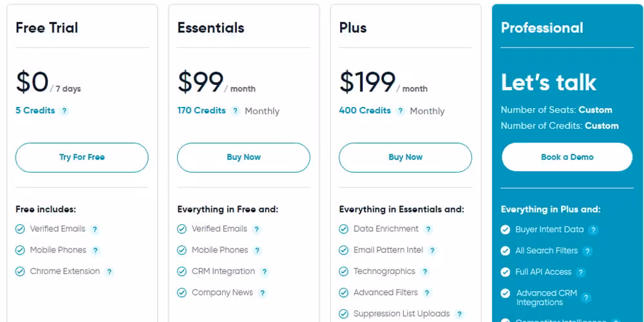Click the 400 Credits link
Screen dimensions: 644x322
(365, 110)
